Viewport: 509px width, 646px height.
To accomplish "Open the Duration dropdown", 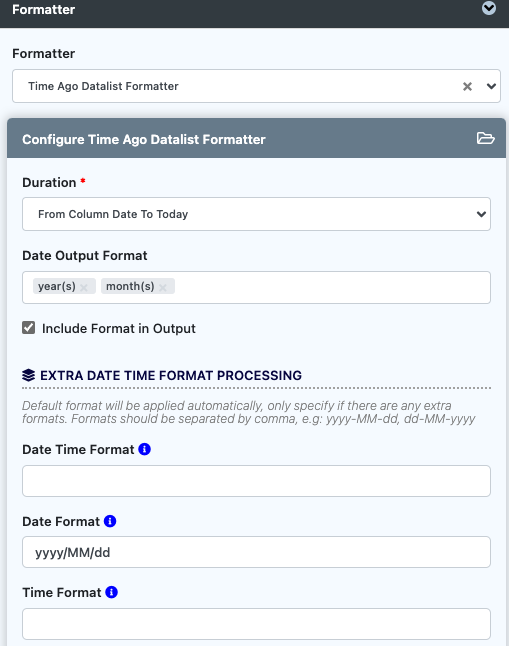I will coord(256,214).
